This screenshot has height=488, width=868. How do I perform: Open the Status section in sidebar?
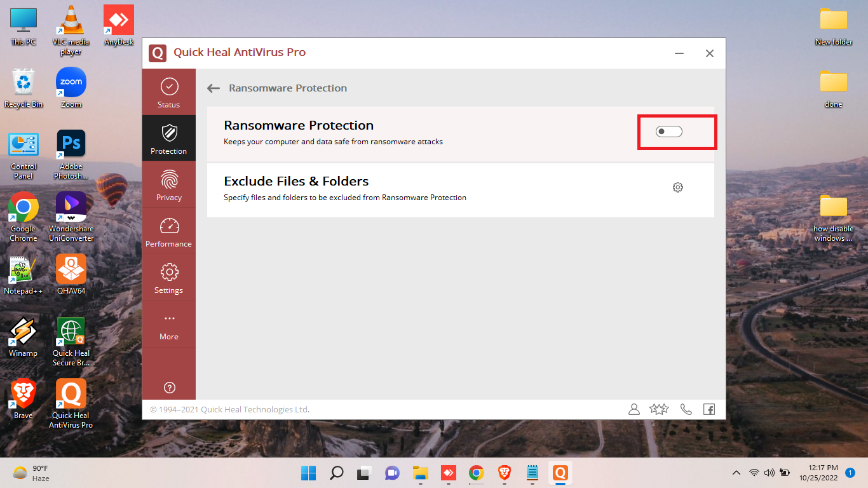pyautogui.click(x=169, y=93)
